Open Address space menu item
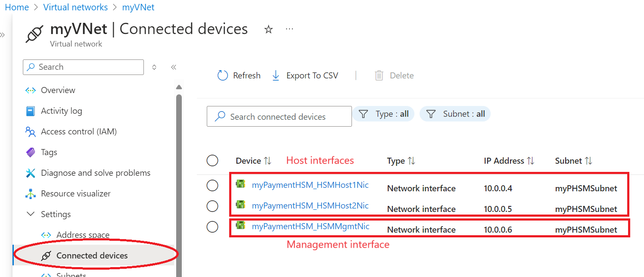The height and width of the screenshot is (277, 644). coord(83,235)
